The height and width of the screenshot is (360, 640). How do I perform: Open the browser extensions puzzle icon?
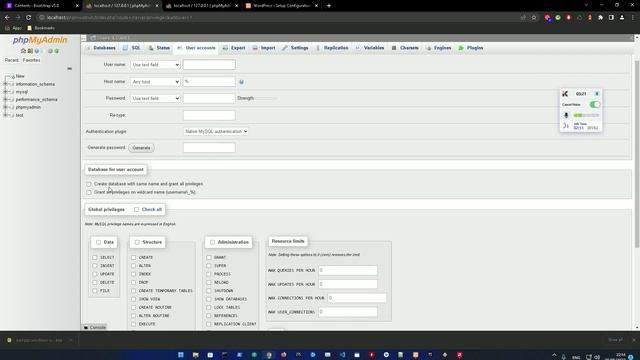tap(600, 18)
